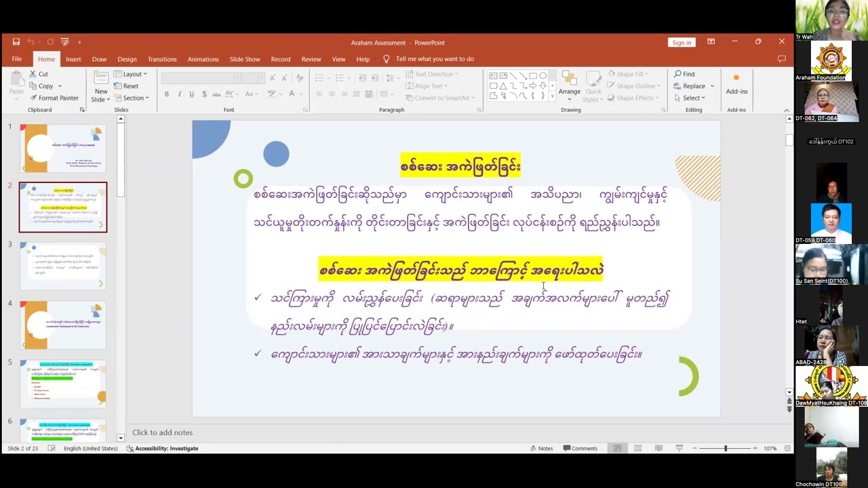Open the comments pane icon on the ribbon

tap(782, 59)
